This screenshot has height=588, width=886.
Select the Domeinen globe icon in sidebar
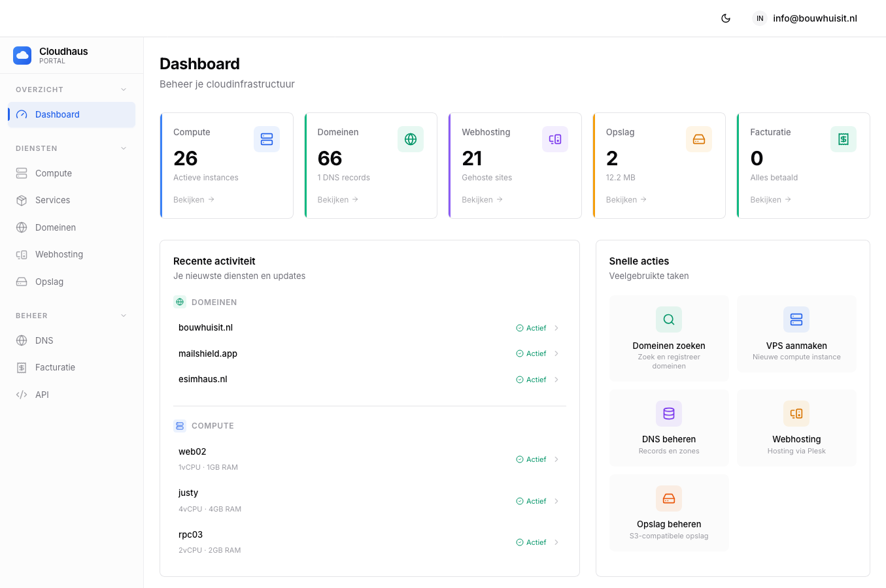[x=21, y=227]
